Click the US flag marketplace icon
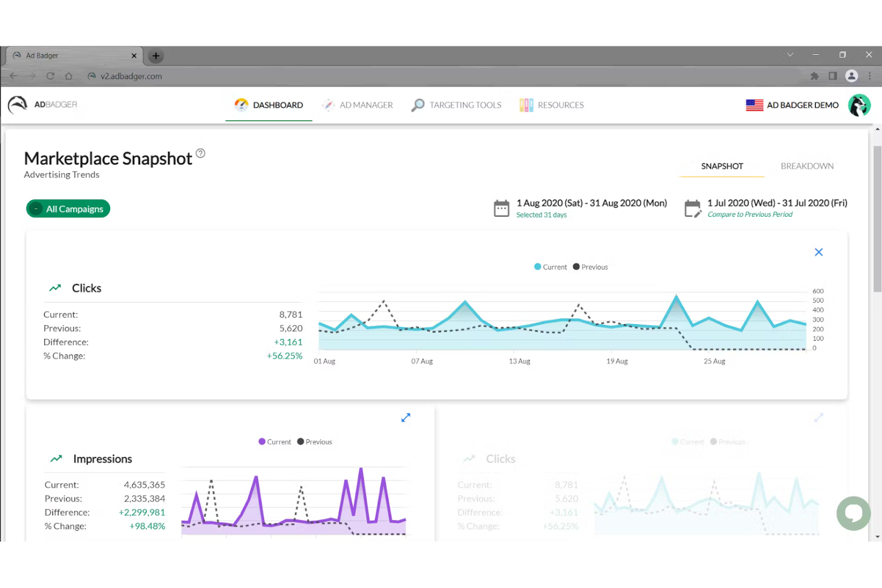This screenshot has height=588, width=882. (754, 105)
